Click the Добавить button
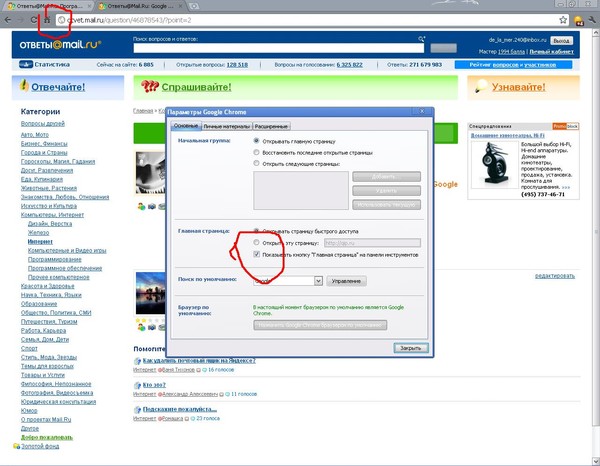Screen dimensions: 600x466 (386, 176)
